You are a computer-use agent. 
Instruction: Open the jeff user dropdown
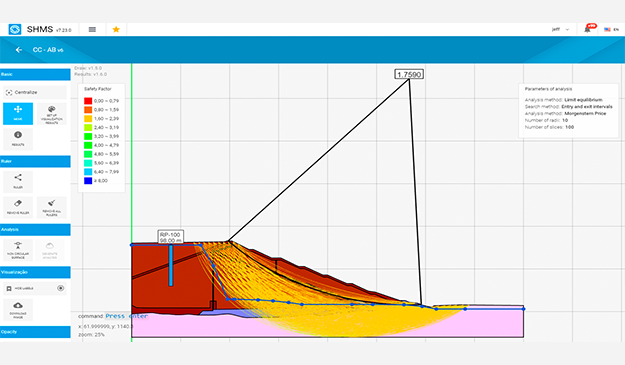click(560, 29)
